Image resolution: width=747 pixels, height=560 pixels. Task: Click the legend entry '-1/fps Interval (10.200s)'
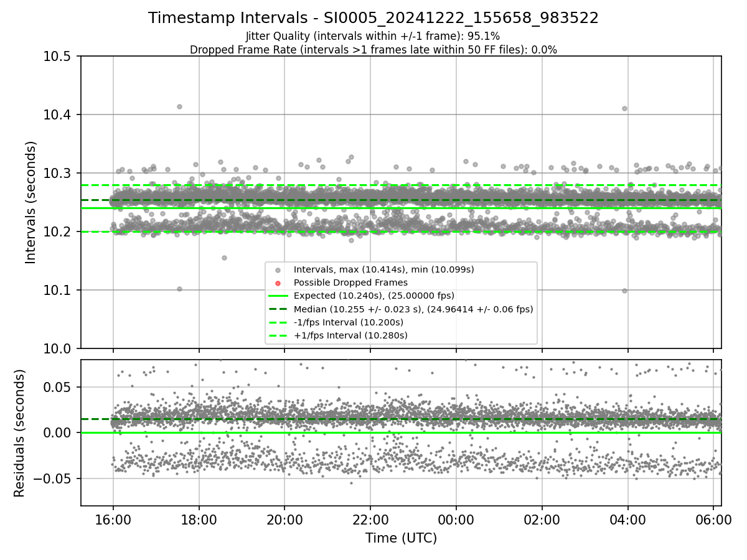coord(349,322)
